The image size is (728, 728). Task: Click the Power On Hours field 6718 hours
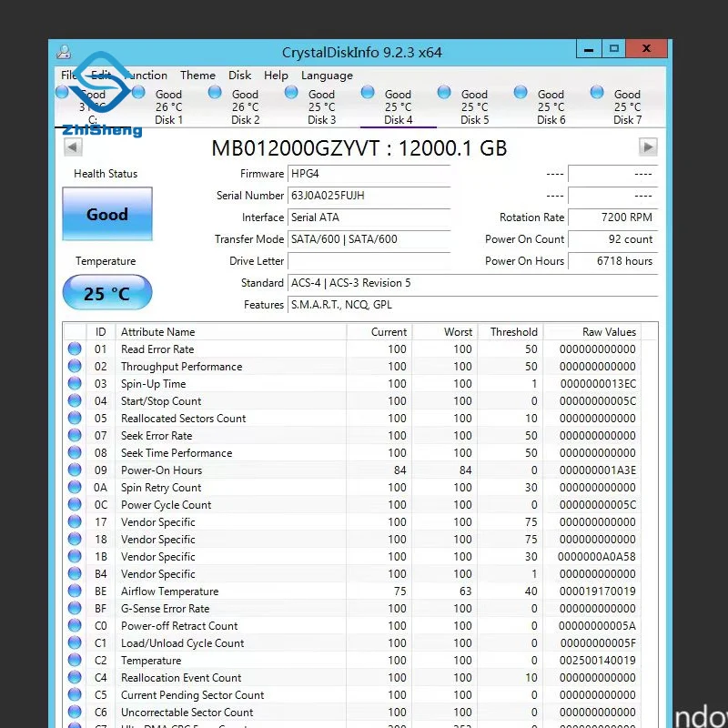612,261
